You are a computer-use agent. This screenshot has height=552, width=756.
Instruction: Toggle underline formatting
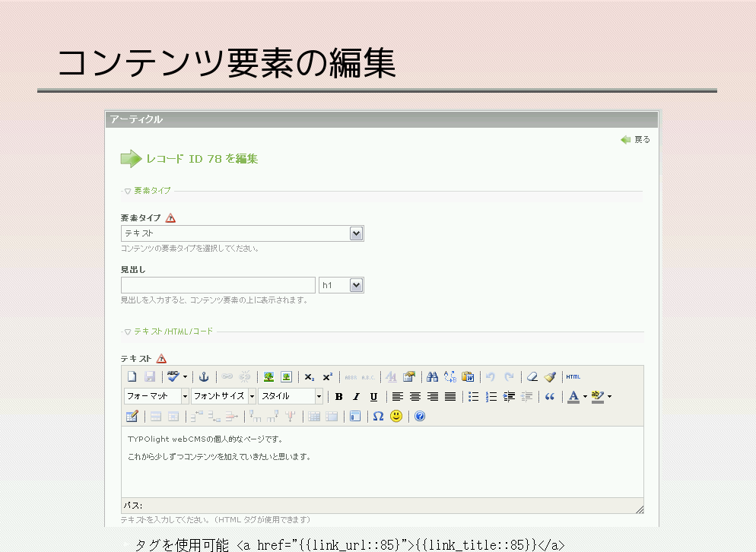373,396
